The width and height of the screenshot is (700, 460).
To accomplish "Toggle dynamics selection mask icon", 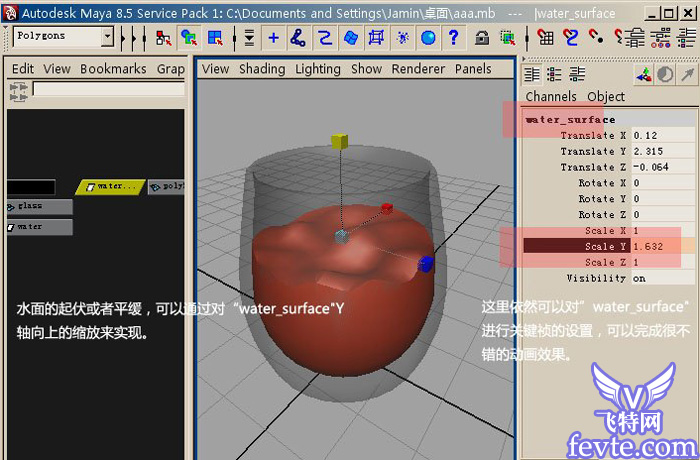I will 402,38.
